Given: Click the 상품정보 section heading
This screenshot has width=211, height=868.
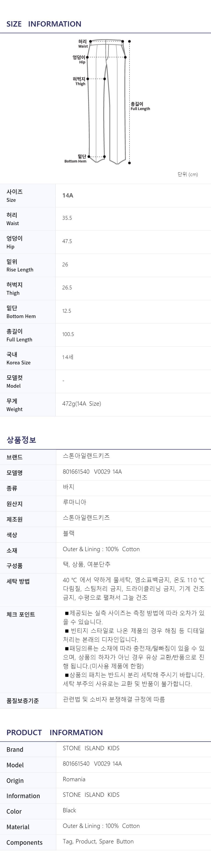Looking at the screenshot, I should coord(21,440).
